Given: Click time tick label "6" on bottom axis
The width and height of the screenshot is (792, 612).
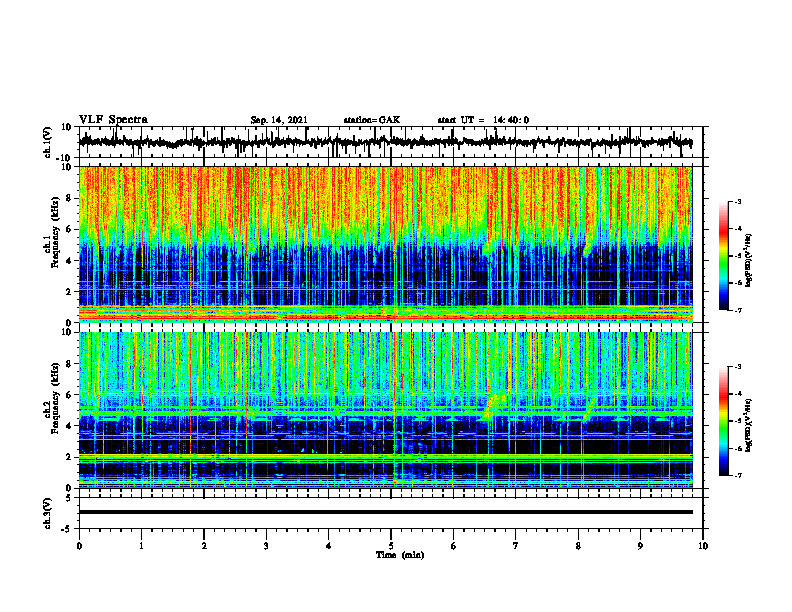Looking at the screenshot, I should [x=454, y=546].
